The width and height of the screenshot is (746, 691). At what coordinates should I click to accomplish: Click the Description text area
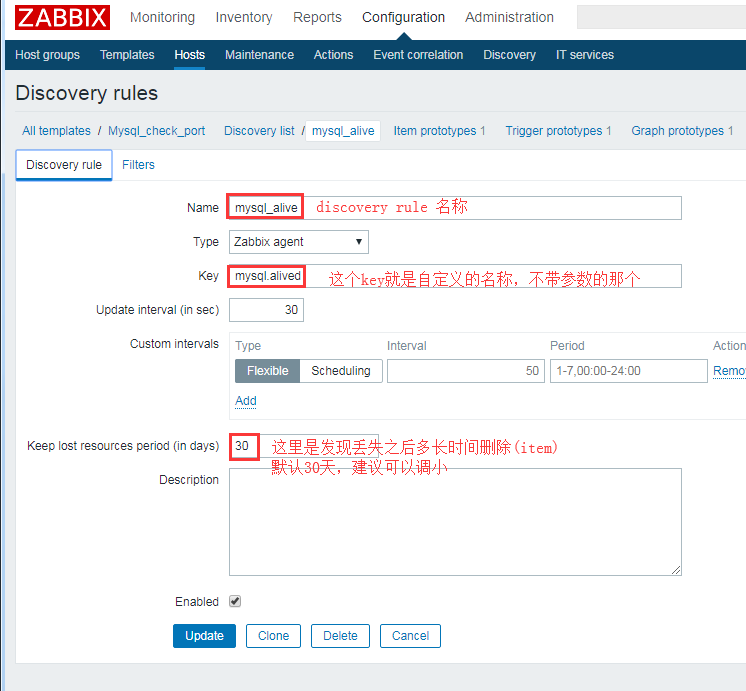point(455,522)
